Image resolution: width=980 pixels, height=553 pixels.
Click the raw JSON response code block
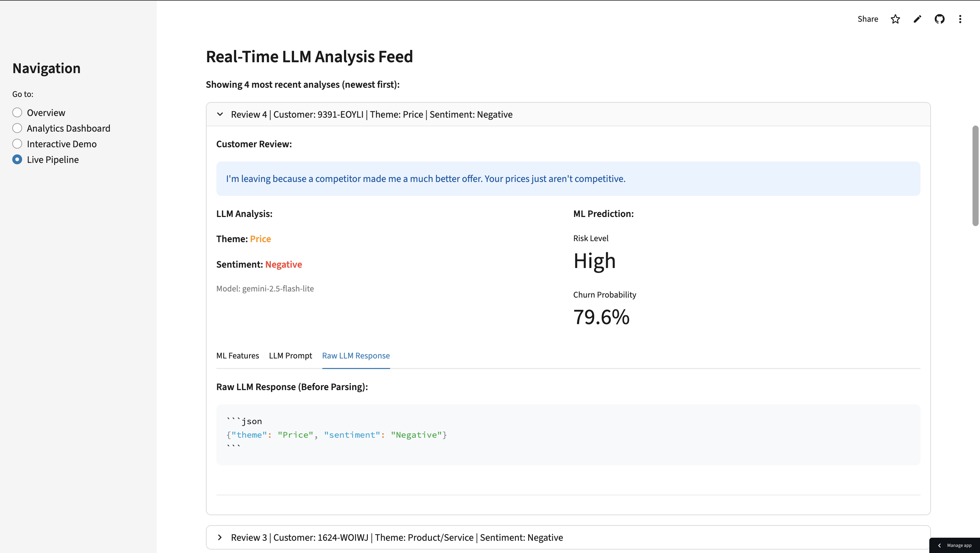(568, 434)
